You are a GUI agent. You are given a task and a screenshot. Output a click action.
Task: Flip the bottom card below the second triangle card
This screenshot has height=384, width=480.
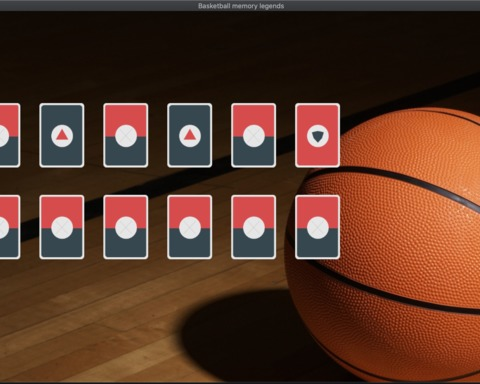(x=189, y=227)
